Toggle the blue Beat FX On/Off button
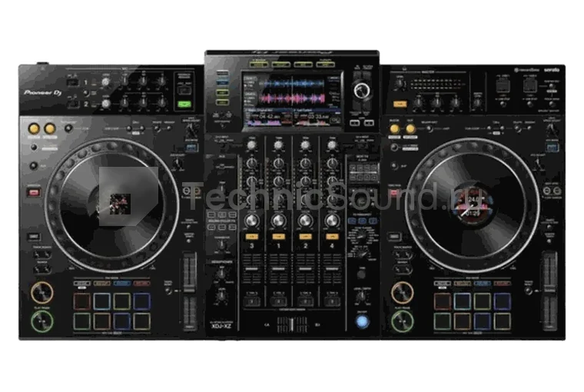This screenshot has width=584, height=392. pos(362,321)
